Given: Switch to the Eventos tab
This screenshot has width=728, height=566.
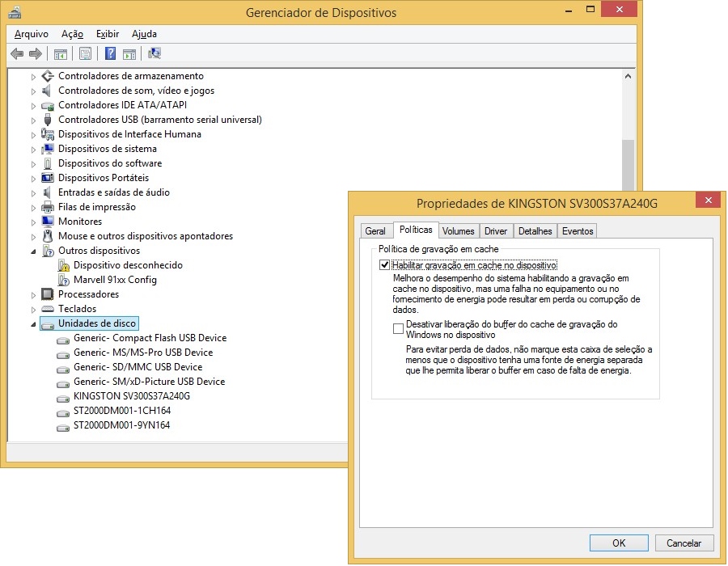Looking at the screenshot, I should point(578,231).
